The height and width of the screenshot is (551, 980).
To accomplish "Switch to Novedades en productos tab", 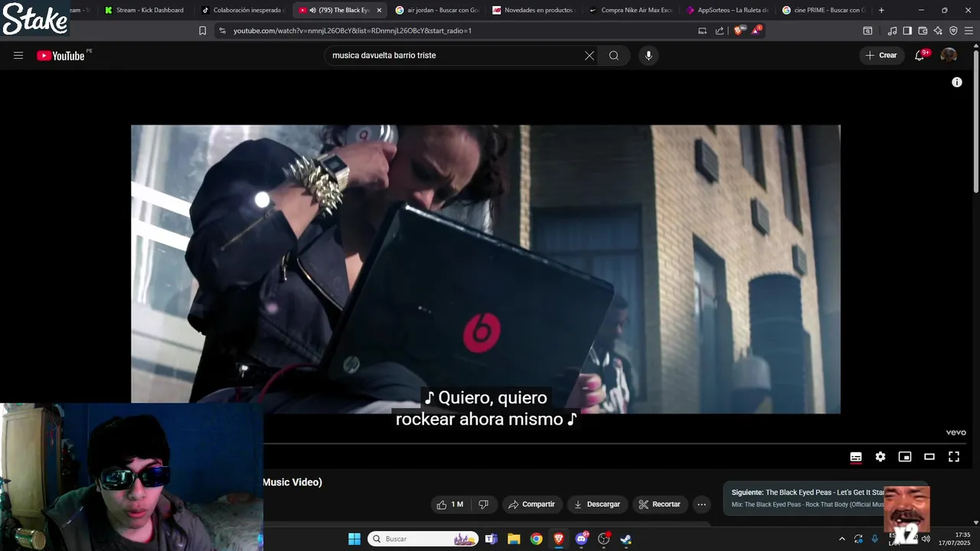I will (x=534, y=10).
